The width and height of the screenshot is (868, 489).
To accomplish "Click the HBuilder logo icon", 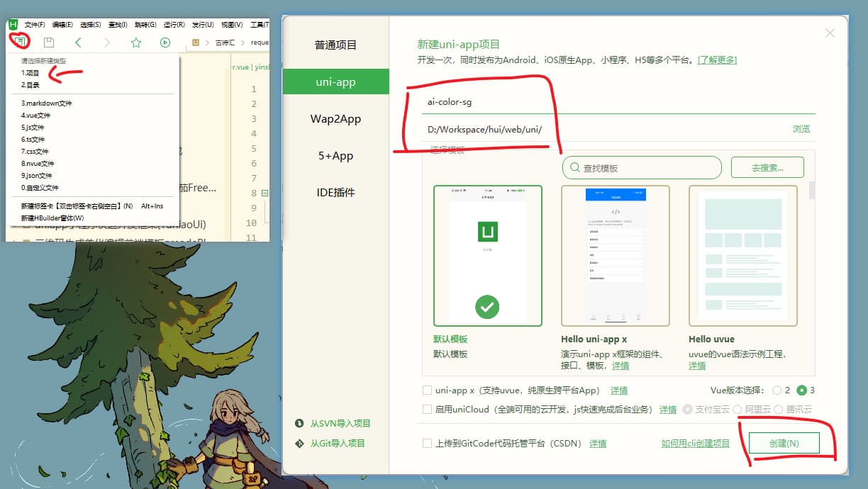I will (13, 24).
